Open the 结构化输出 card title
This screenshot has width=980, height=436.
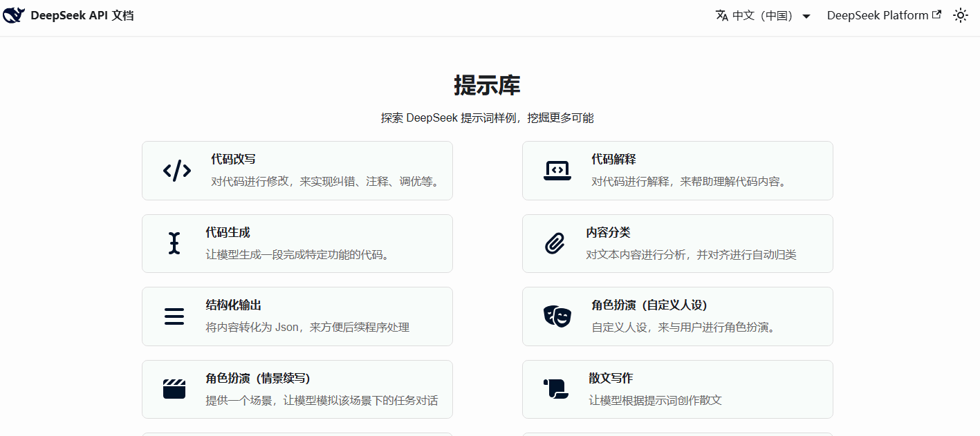point(233,305)
